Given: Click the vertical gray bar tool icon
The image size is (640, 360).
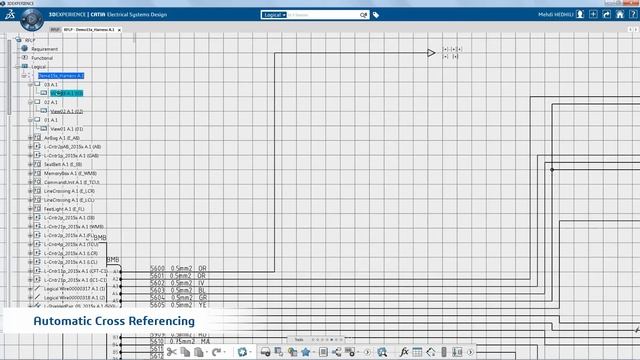Looking at the screenshot, I should 444,352.
